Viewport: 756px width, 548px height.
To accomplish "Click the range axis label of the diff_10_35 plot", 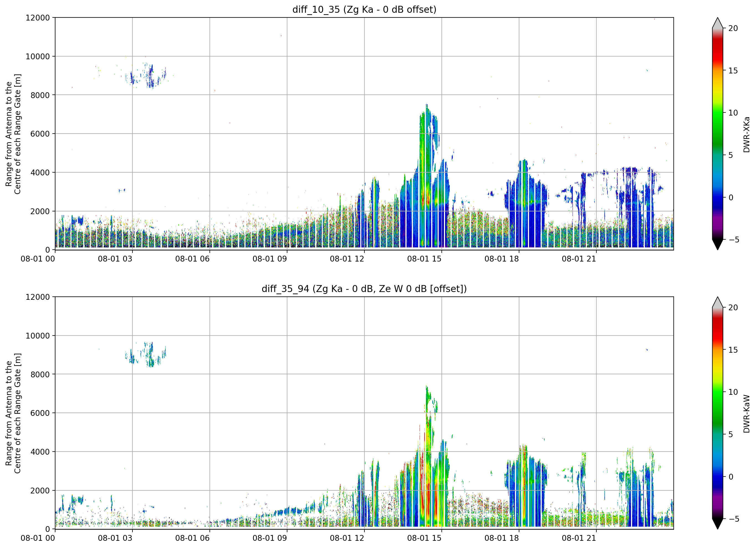I will click(13, 134).
